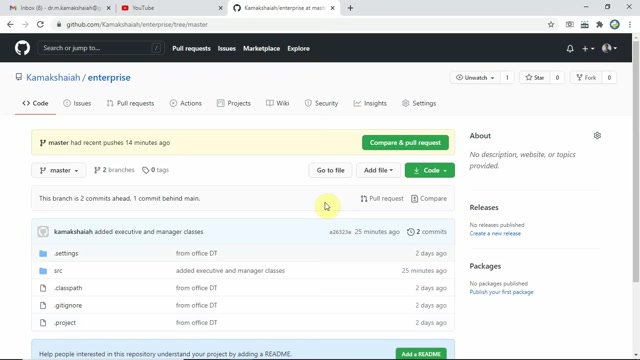
Task: Open the Chrome extensions puzzle icon
Action: point(599,24)
